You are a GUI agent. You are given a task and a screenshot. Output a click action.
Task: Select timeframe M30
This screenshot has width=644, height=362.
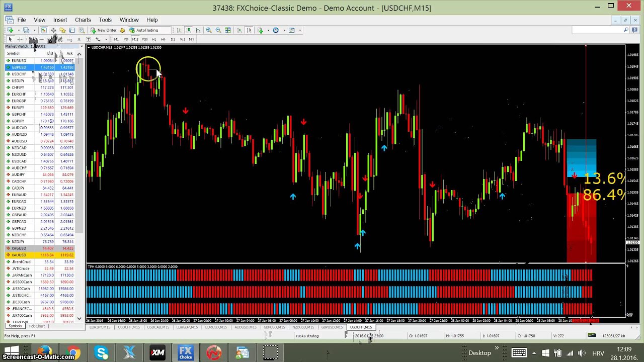click(x=144, y=39)
